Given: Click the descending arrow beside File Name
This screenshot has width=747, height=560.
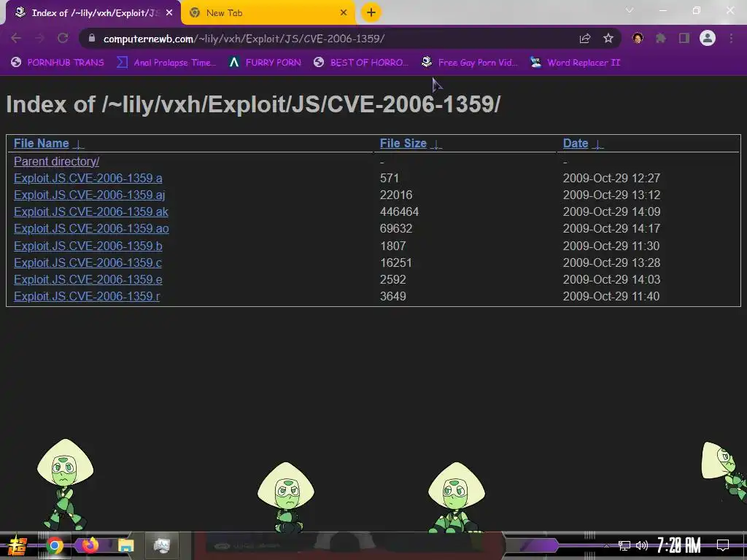Looking at the screenshot, I should 78,144.
